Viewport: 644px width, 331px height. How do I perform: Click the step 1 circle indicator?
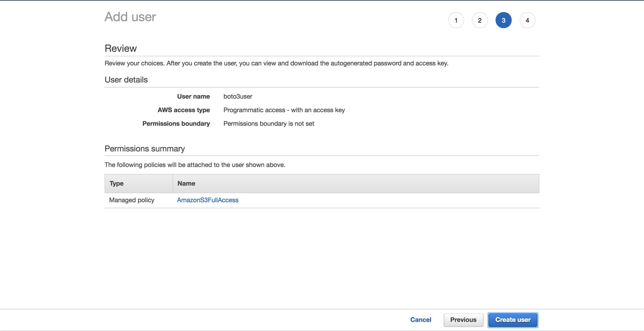pos(456,20)
